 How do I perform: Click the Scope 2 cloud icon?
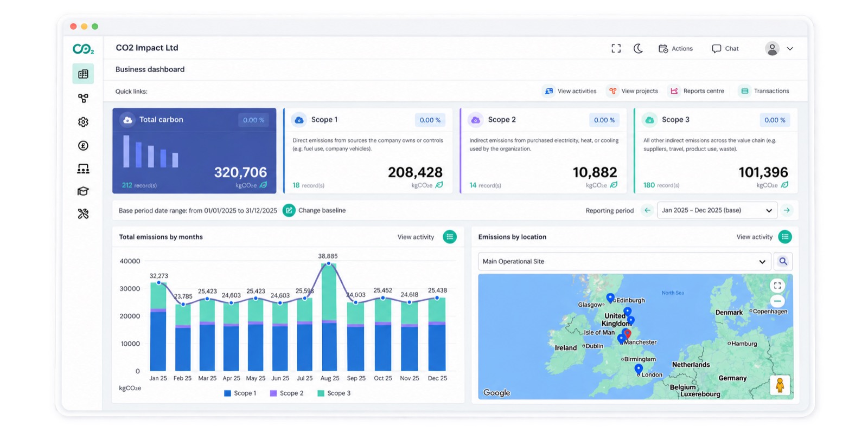click(475, 120)
